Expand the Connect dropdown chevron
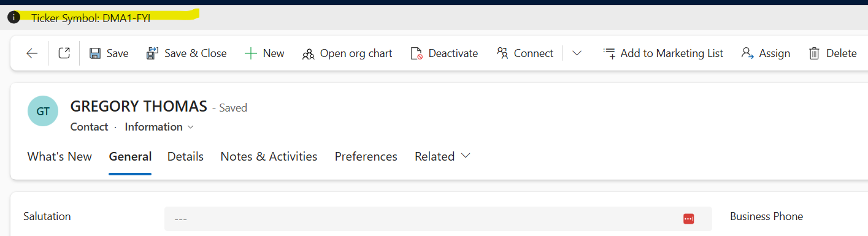868x236 pixels. click(577, 53)
